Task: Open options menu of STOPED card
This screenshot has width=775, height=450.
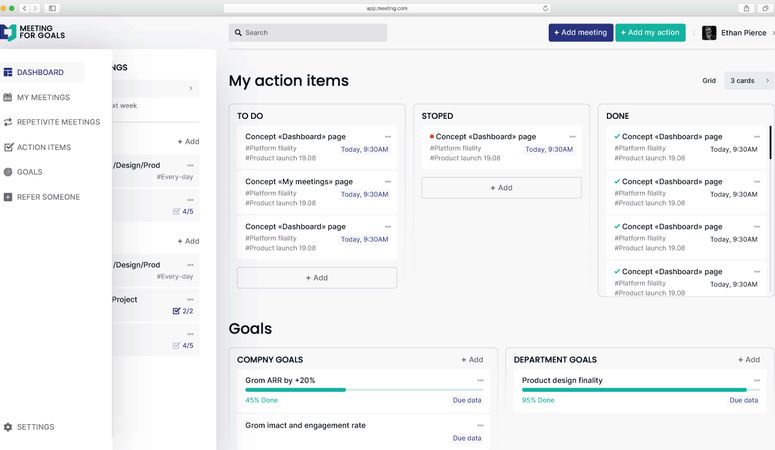Action: [x=572, y=137]
